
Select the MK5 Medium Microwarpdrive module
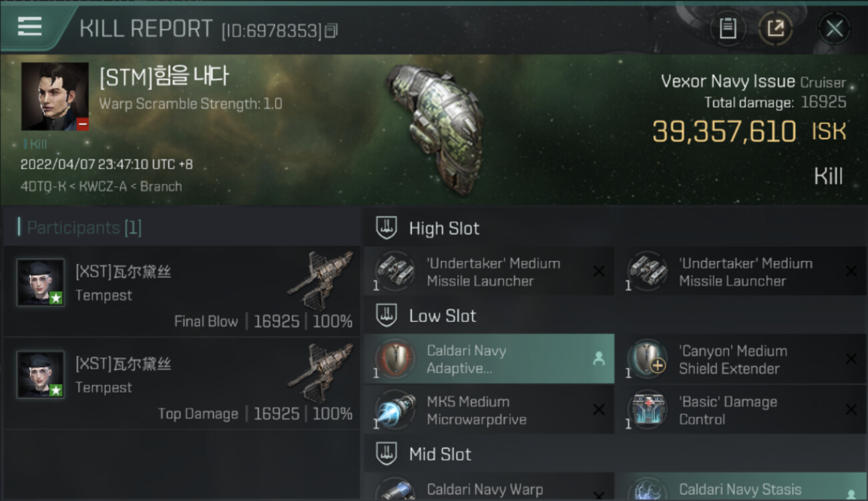pos(489,410)
